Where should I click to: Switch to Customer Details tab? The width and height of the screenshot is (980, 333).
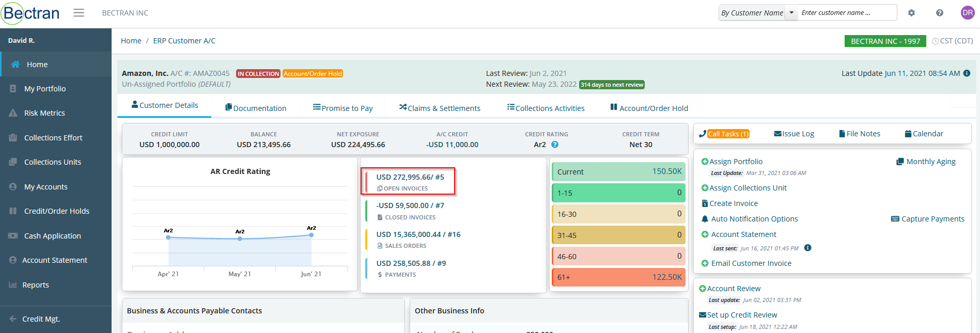(x=165, y=105)
